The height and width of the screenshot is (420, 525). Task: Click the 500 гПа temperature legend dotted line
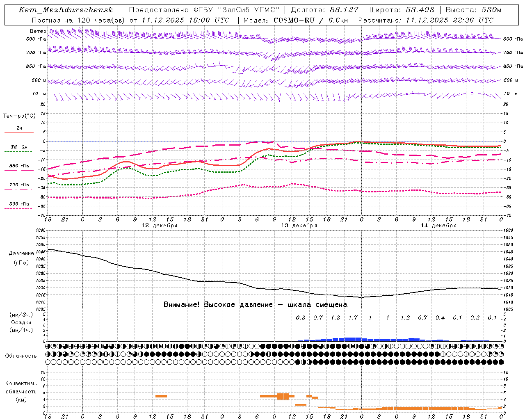(19, 208)
